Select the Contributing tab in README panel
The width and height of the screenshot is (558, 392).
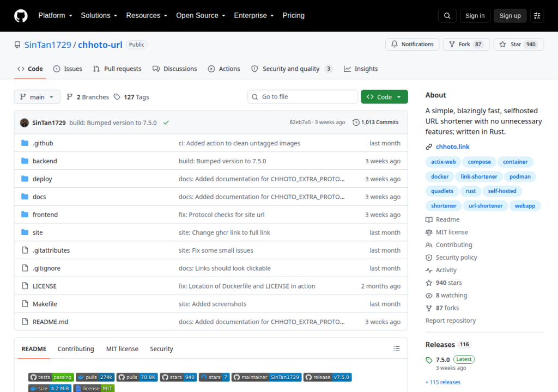[x=76, y=349]
